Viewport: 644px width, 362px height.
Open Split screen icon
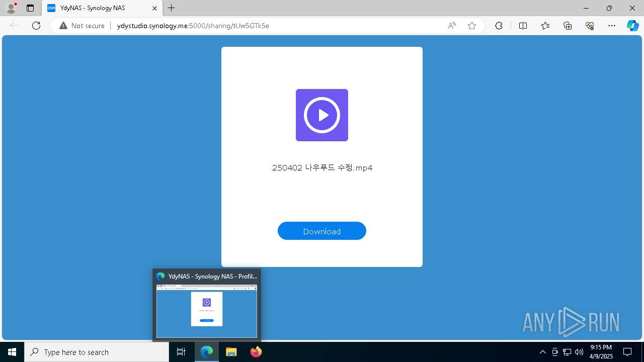pyautogui.click(x=523, y=26)
